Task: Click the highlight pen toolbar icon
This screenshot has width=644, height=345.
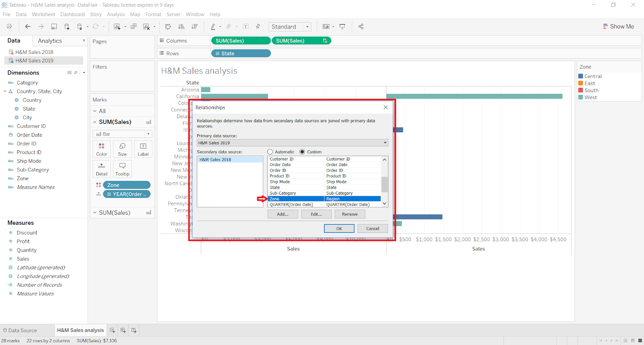Action: [213, 27]
